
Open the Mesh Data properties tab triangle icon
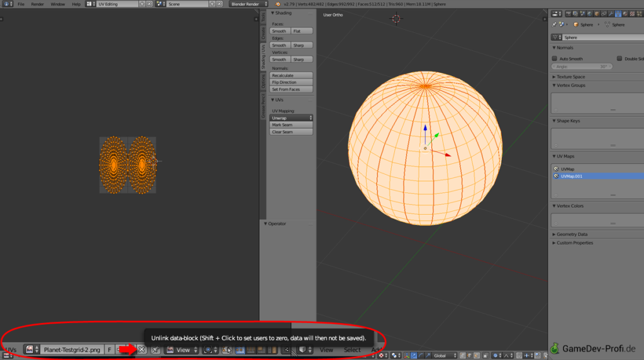click(618, 14)
